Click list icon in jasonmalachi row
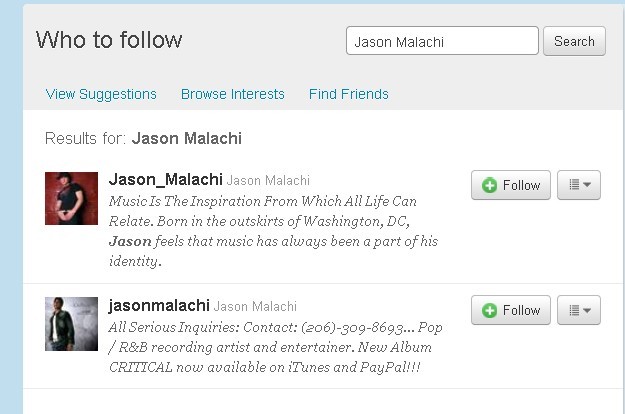Screen dimensions: 625x414 pos(574,310)
